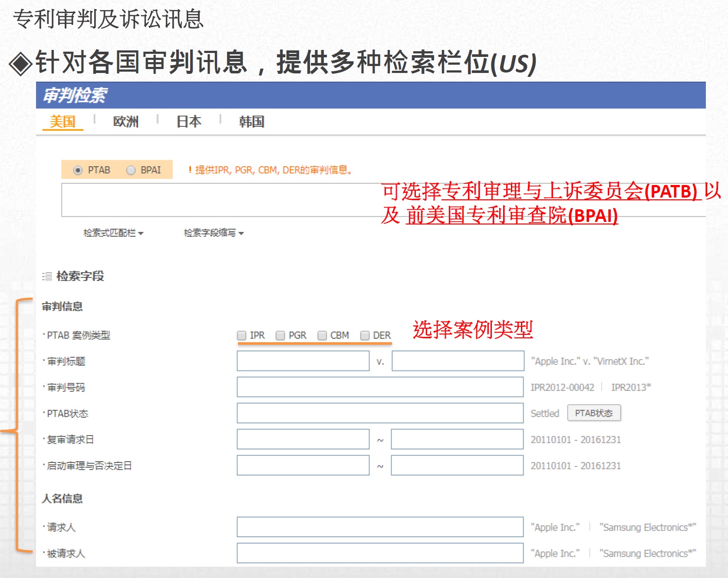The image size is (728, 578).
Task: Focus the PTAB状态 input field
Action: click(x=380, y=413)
